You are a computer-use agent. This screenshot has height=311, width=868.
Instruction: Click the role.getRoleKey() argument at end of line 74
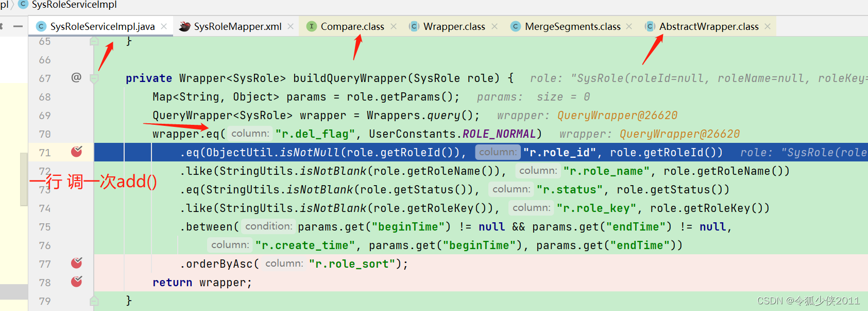(707, 208)
